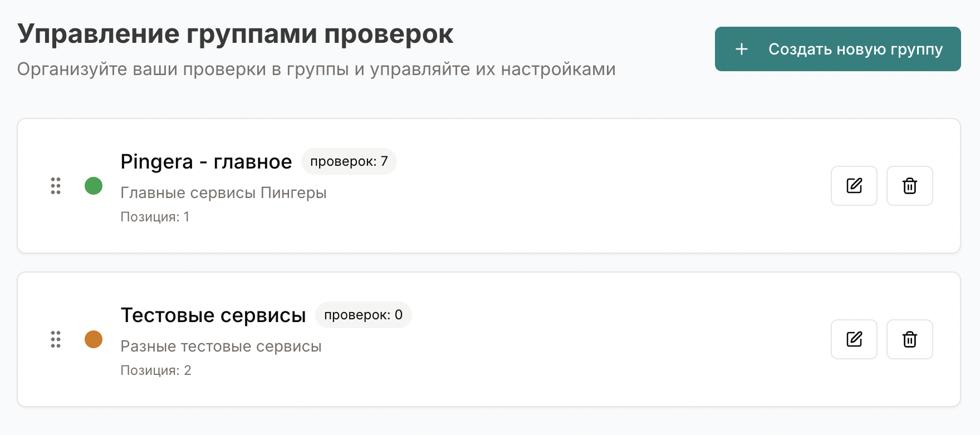Click Позиция: 2 text on second group
The width and height of the screenshot is (980, 435).
coord(156,370)
